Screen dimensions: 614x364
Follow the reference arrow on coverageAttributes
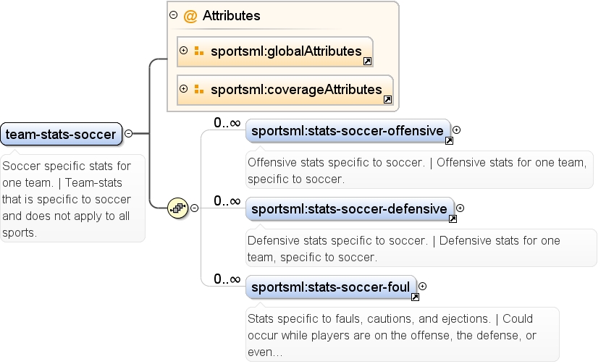(x=387, y=99)
